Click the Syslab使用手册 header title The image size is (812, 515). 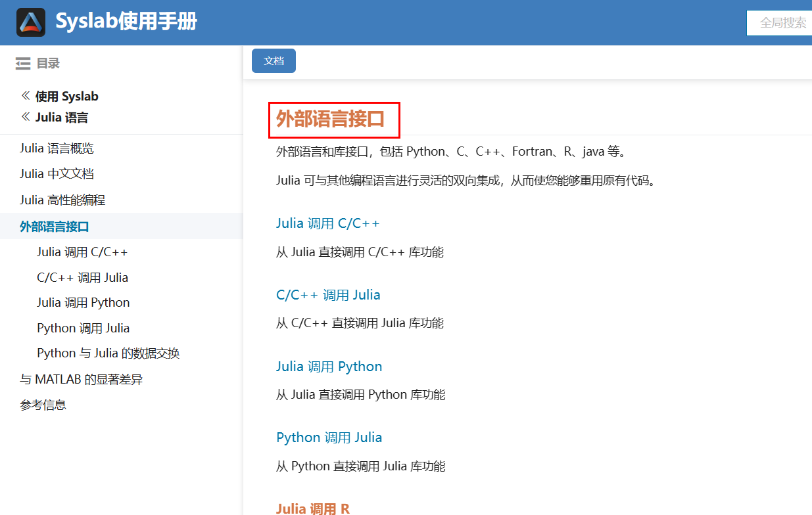click(x=126, y=22)
